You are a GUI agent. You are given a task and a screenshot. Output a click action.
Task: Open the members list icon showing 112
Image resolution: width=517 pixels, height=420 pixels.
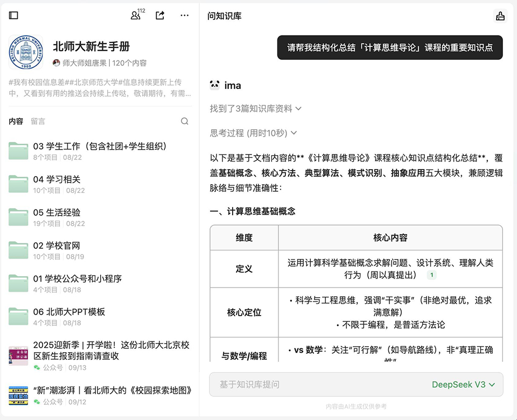pyautogui.click(x=136, y=16)
